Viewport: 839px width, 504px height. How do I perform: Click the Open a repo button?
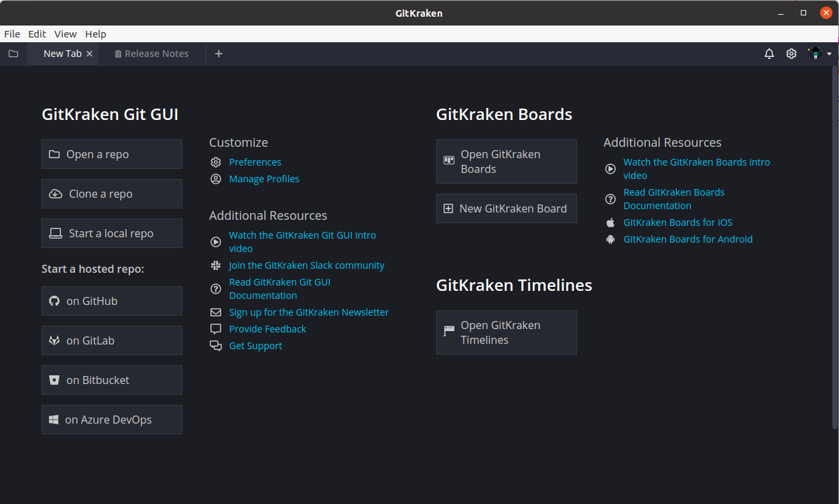coord(112,154)
